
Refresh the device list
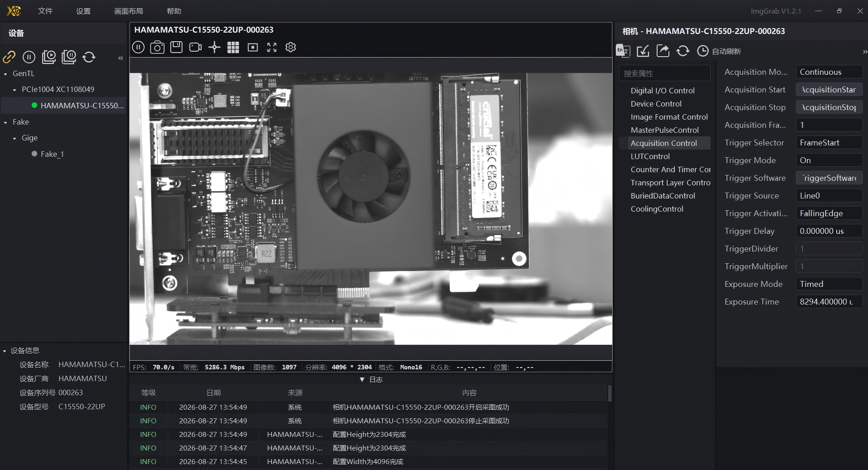pyautogui.click(x=89, y=57)
